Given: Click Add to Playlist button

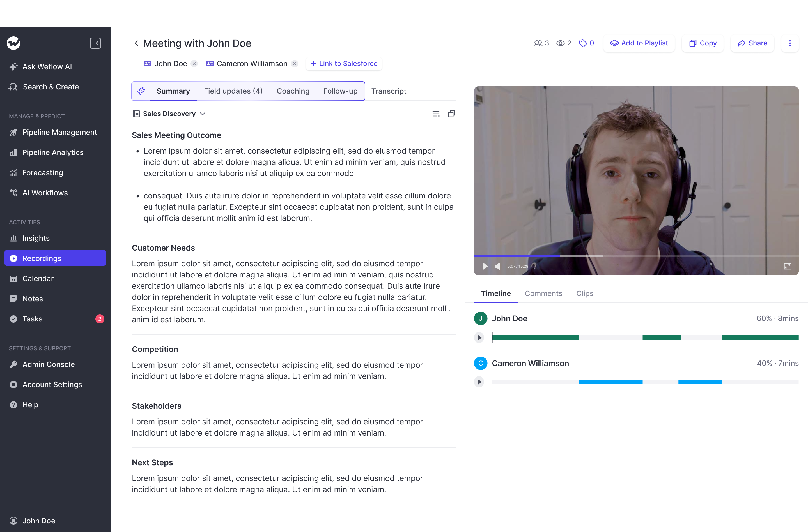Looking at the screenshot, I should (x=639, y=43).
